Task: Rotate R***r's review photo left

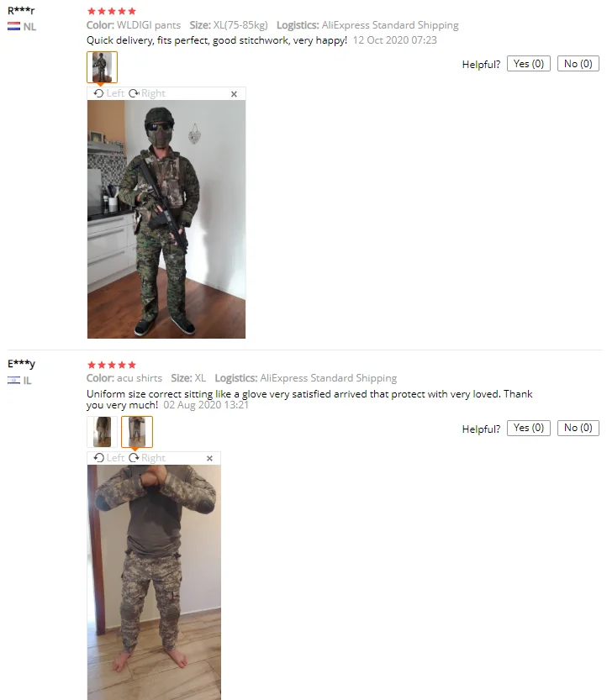Action: point(108,93)
